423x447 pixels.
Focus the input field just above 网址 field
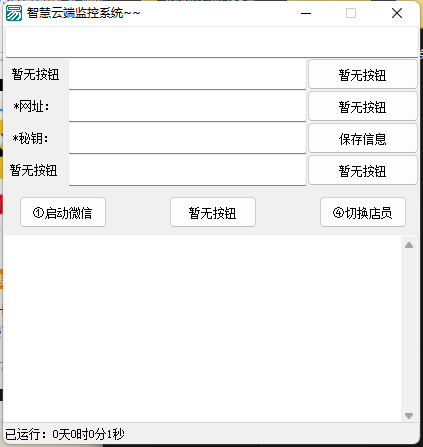187,74
